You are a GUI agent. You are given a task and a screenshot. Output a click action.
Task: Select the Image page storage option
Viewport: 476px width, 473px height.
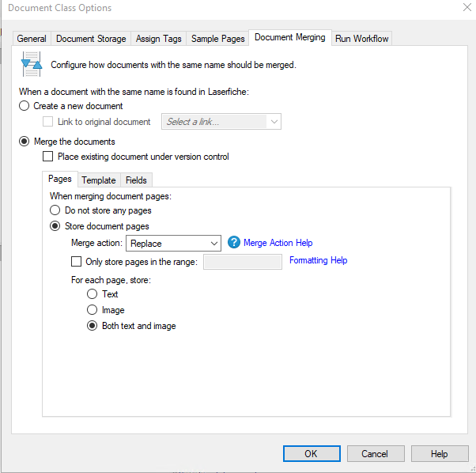(x=92, y=310)
